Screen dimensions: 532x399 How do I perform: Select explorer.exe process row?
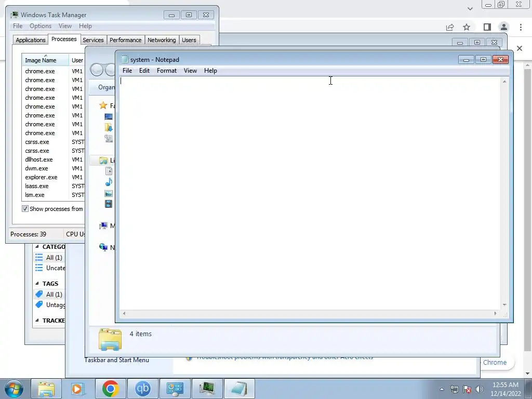[54, 177]
